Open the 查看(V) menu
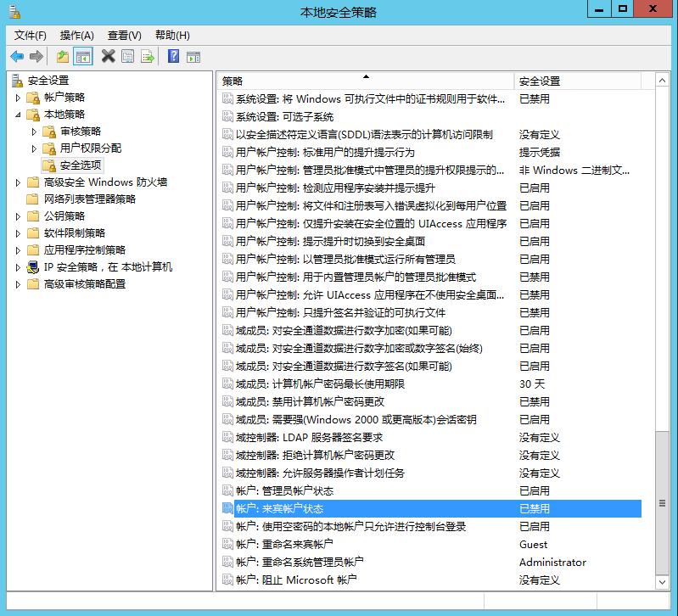Image resolution: width=678 pixels, height=616 pixels. click(x=125, y=36)
